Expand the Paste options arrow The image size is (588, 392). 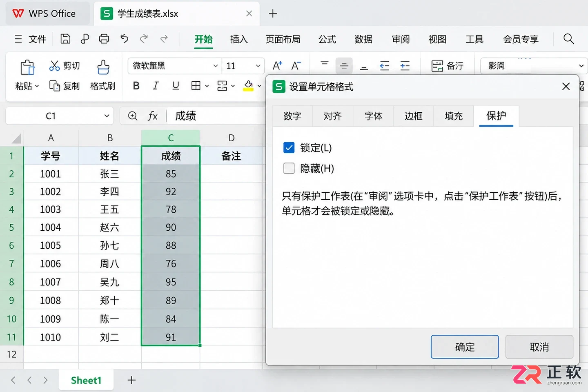[x=37, y=86]
